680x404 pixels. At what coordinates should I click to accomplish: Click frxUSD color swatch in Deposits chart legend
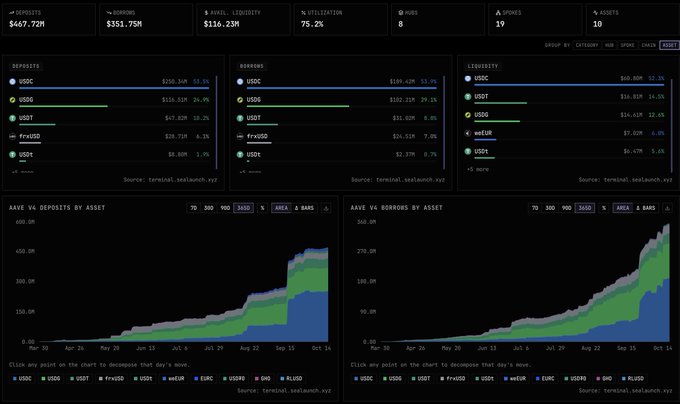point(101,379)
